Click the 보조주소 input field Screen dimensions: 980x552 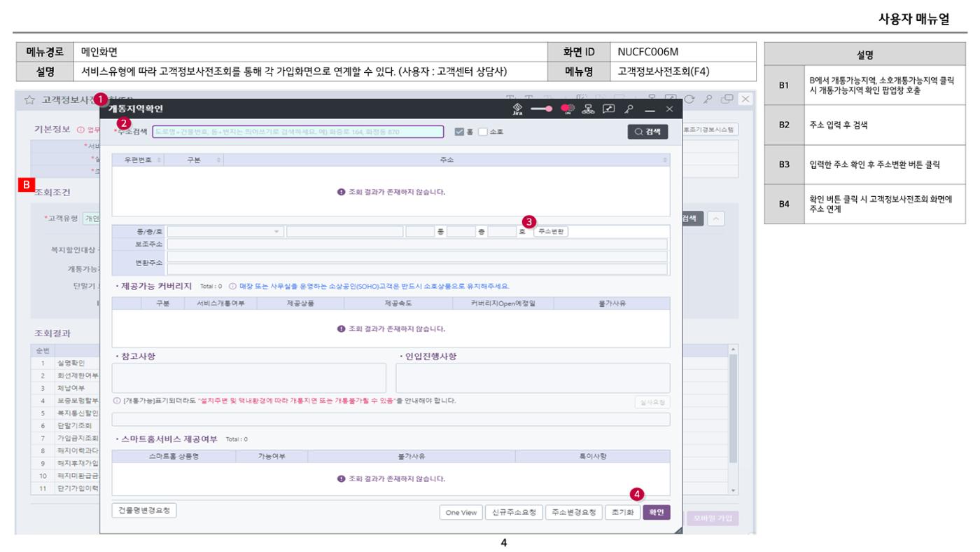[417, 244]
